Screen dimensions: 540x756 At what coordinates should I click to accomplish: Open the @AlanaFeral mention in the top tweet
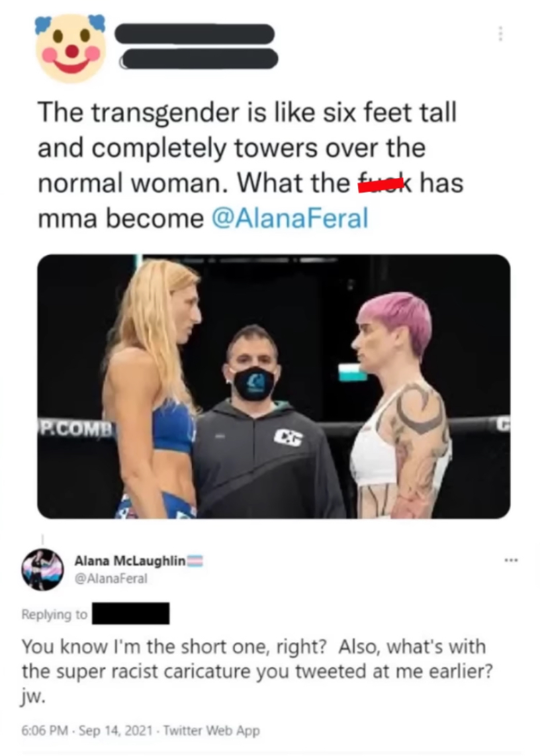click(x=290, y=218)
